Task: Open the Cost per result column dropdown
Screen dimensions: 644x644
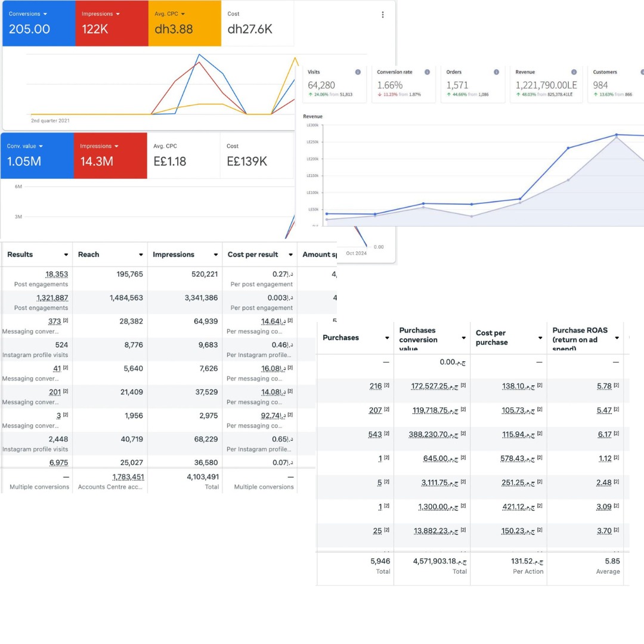Action: pyautogui.click(x=290, y=254)
